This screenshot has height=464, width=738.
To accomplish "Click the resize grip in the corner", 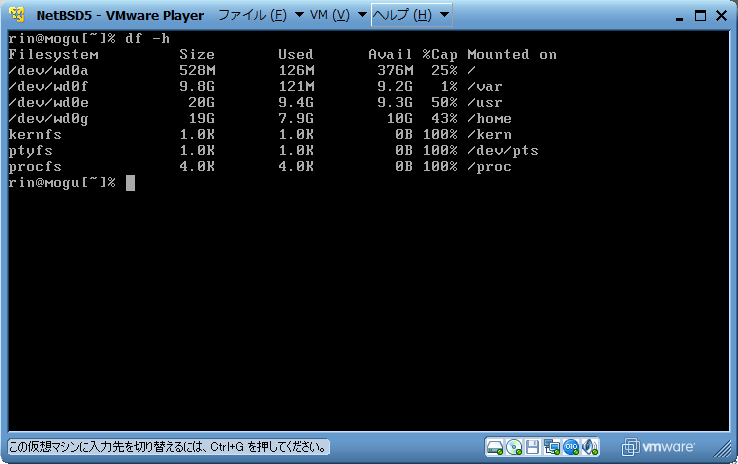I will coord(722,449).
